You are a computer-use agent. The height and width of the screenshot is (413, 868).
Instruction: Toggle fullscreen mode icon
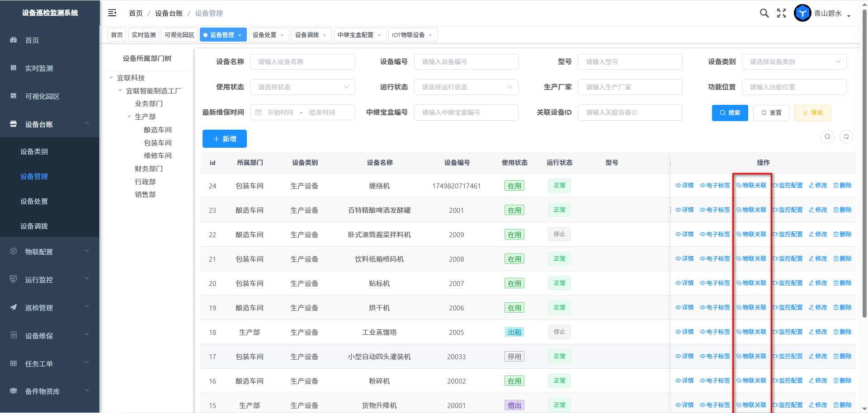pos(781,13)
